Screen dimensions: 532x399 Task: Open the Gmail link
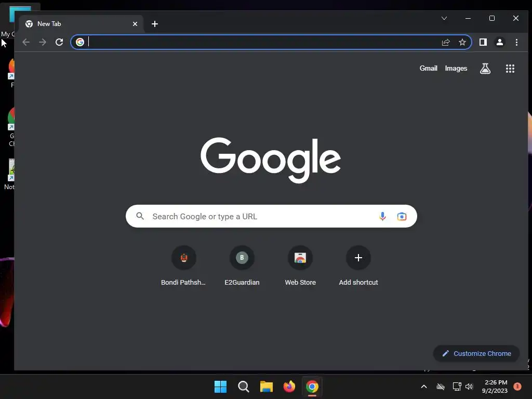(x=428, y=68)
